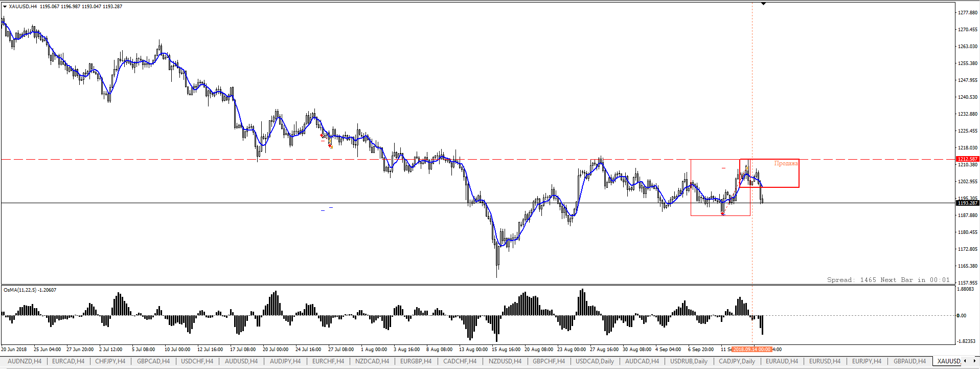Switch to the AUDNZD,H4 chart tab
The width and height of the screenshot is (980, 369).
(x=25, y=361)
